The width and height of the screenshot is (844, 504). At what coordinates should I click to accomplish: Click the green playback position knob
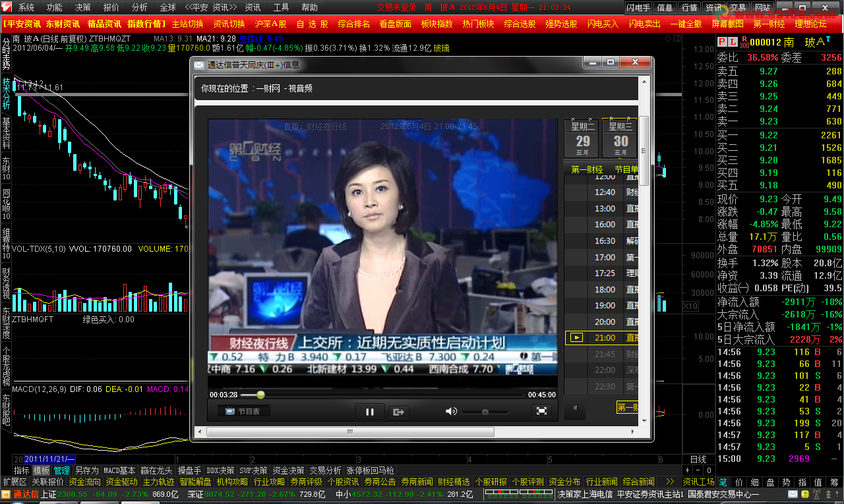click(260, 395)
